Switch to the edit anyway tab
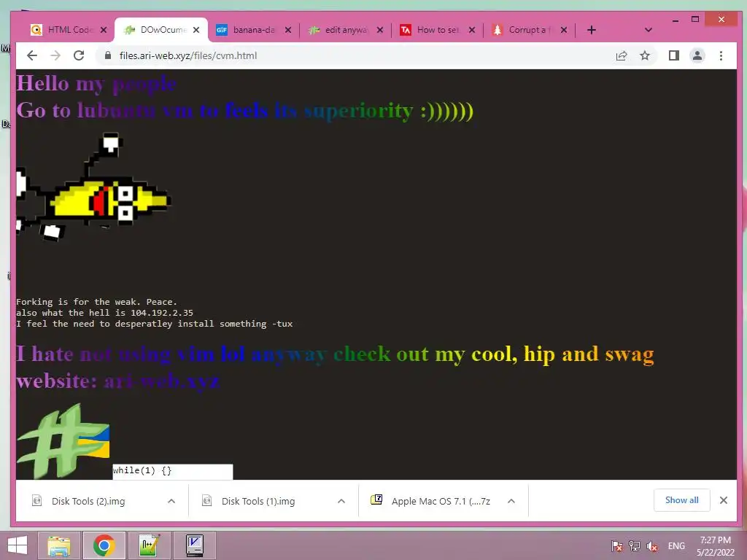747x560 pixels. click(345, 30)
